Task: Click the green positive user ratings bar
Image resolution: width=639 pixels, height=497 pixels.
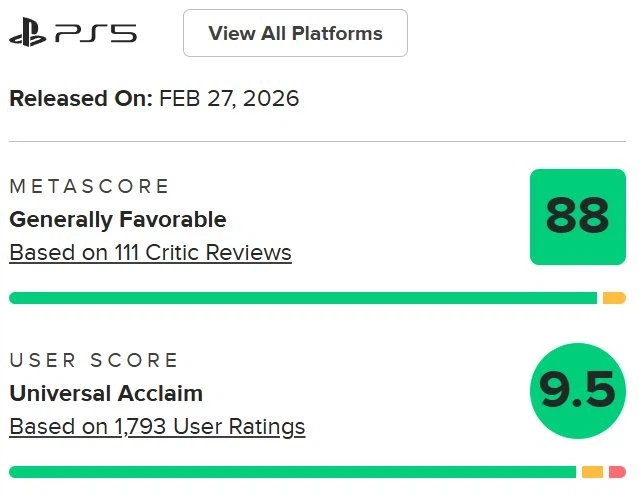Action: (292, 472)
